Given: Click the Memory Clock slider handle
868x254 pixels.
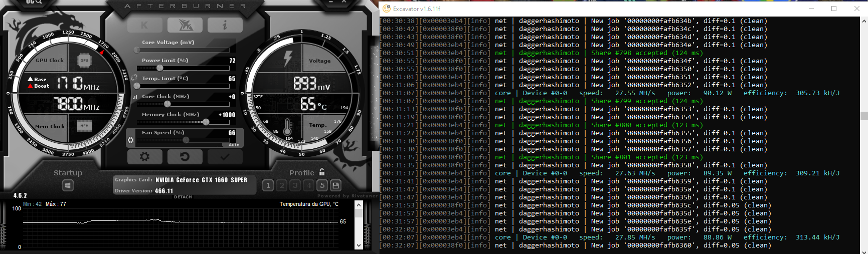Looking at the screenshot, I should pos(206,122).
